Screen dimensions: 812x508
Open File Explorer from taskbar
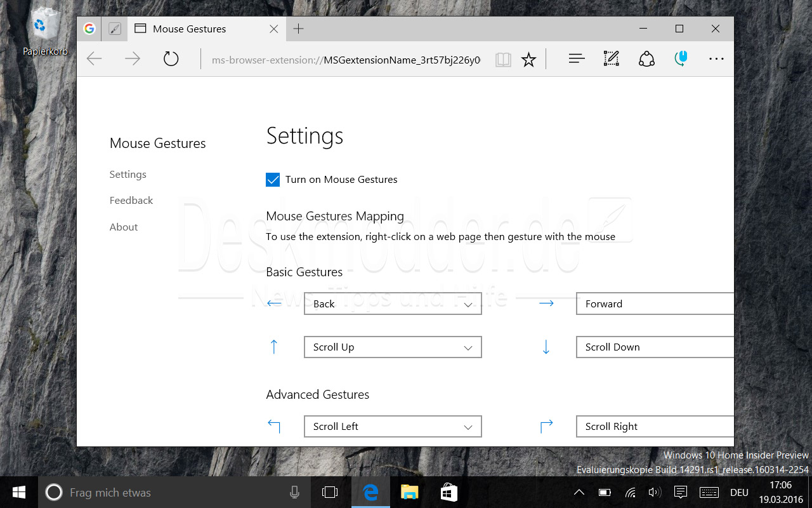pos(409,492)
